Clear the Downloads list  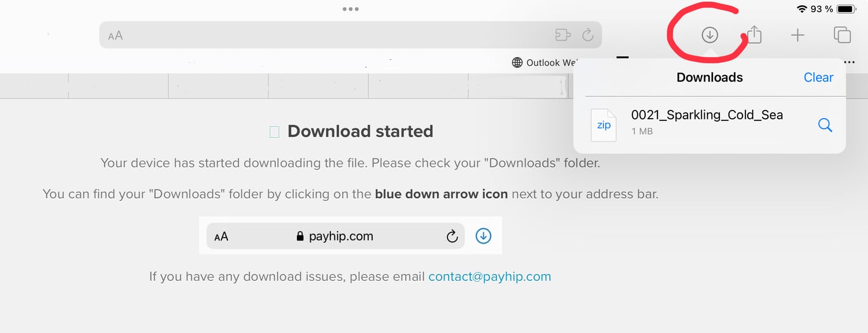818,78
